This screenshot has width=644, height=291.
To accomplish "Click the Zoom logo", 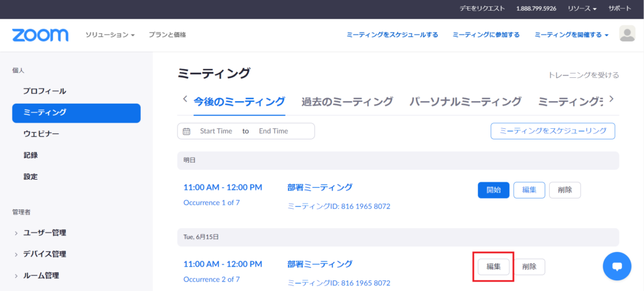I will coord(40,35).
